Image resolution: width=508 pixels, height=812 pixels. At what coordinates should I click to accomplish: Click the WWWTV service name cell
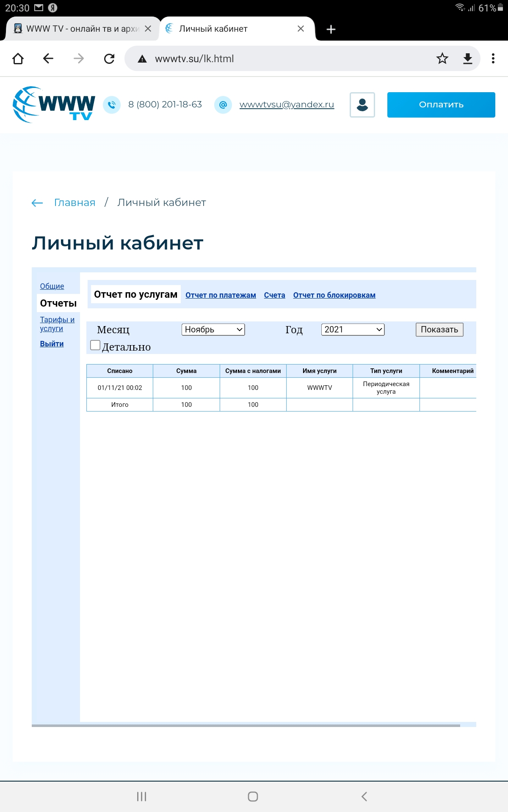pos(320,388)
